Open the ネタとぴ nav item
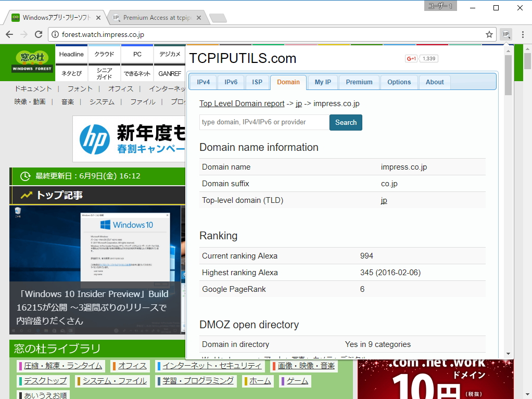The height and width of the screenshot is (399, 532). point(71,73)
